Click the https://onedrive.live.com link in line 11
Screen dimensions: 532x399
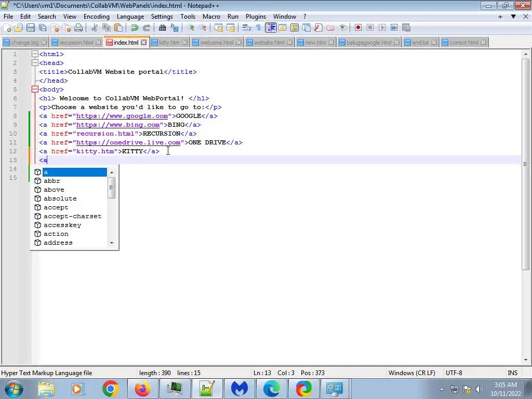point(128,142)
